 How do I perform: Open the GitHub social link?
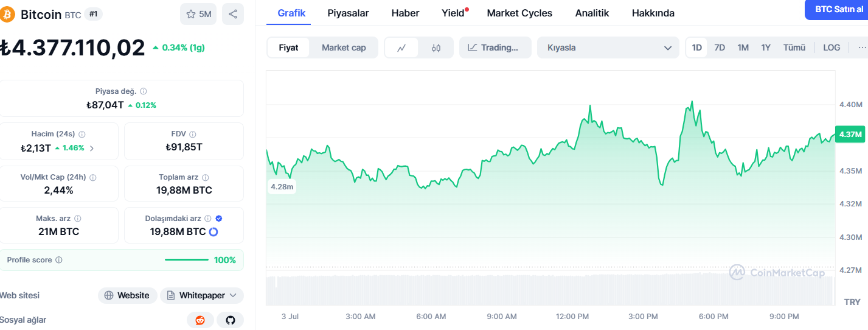(x=230, y=320)
